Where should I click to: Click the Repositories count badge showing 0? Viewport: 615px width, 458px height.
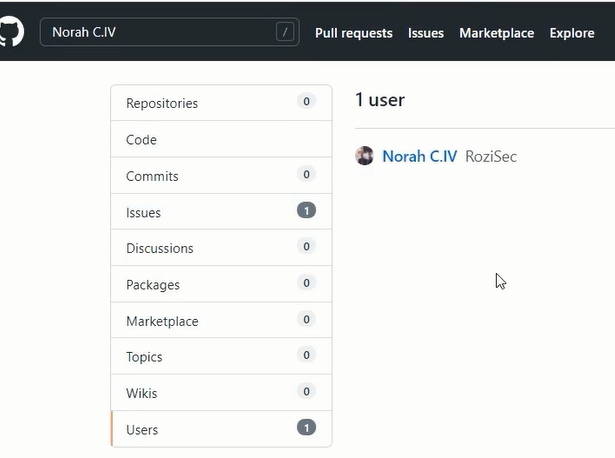point(306,101)
